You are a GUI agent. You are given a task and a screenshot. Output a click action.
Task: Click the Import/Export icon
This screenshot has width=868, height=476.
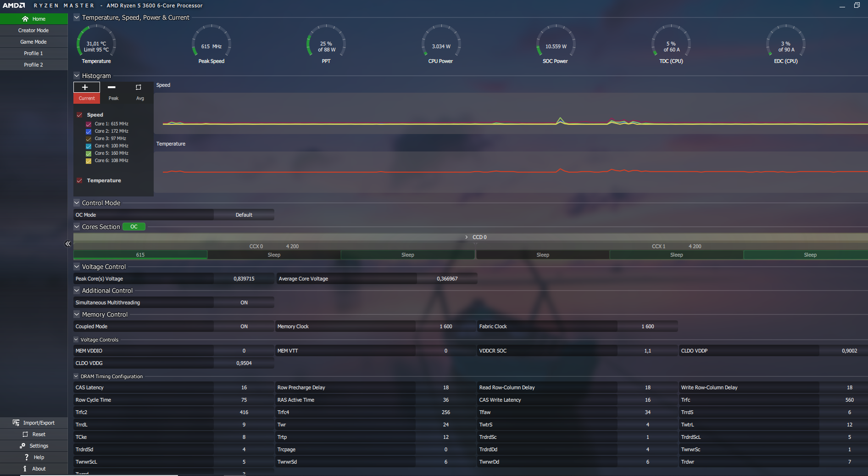point(16,423)
